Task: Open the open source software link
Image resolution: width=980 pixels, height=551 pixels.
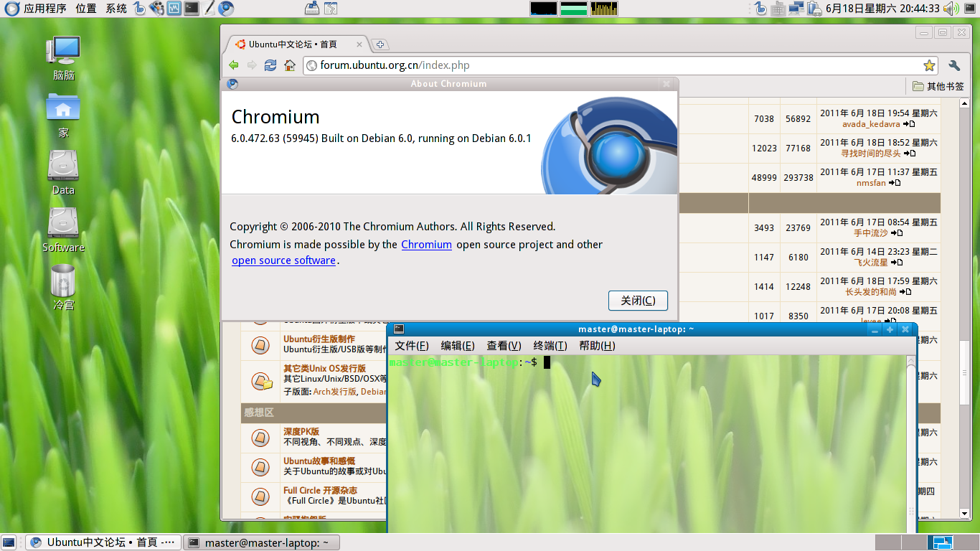Action: click(283, 260)
